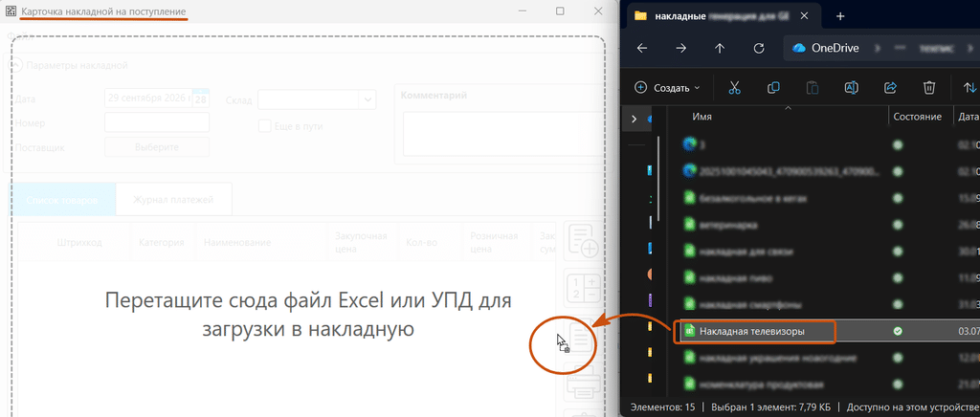The image size is (980, 417).
Task: Open the Sort options in Explorer toolbar
Action: click(970, 87)
